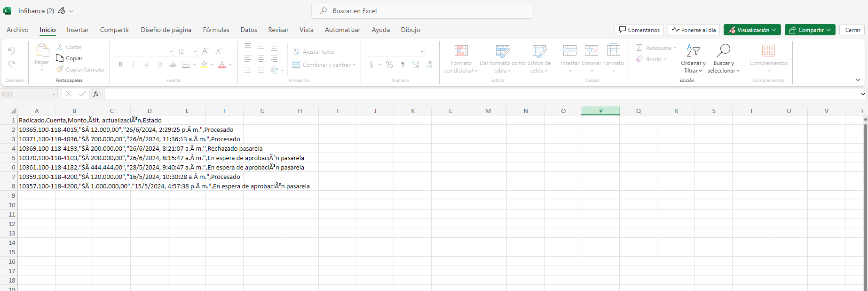Viewport: 868px width, 291px height.
Task: Click the decrease indent icon
Action: coord(248,70)
